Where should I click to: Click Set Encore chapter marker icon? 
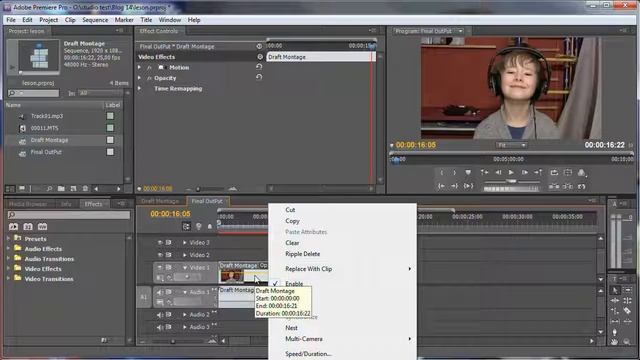(x=199, y=226)
